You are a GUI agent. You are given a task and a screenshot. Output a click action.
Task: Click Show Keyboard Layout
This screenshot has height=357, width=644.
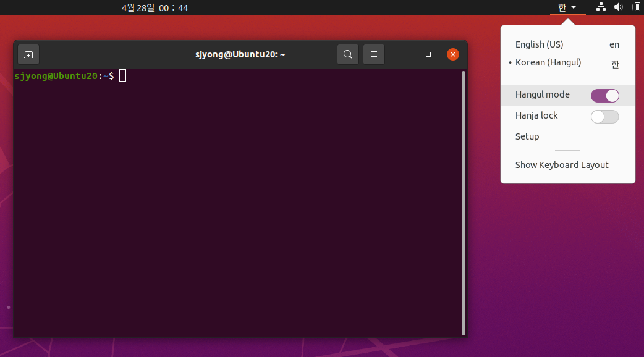567,165
